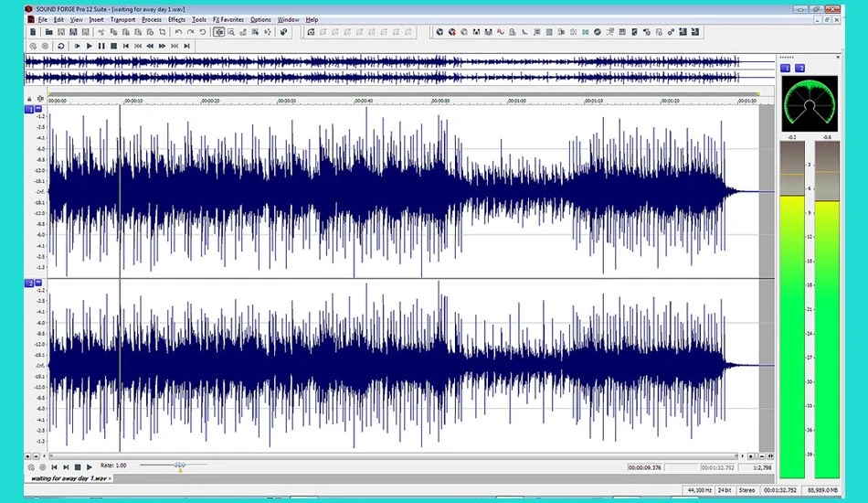Click Fast Forward in top transport bar
868x503 pixels.
pyautogui.click(x=163, y=46)
